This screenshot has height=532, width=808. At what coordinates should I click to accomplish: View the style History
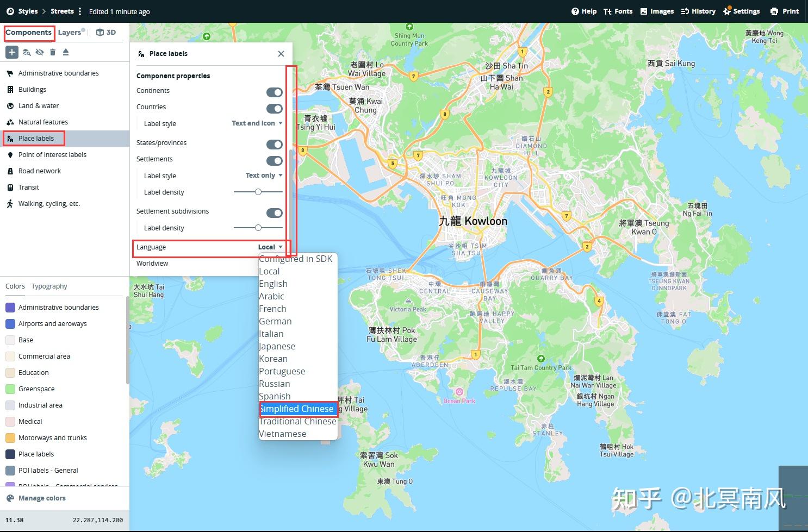[698, 11]
